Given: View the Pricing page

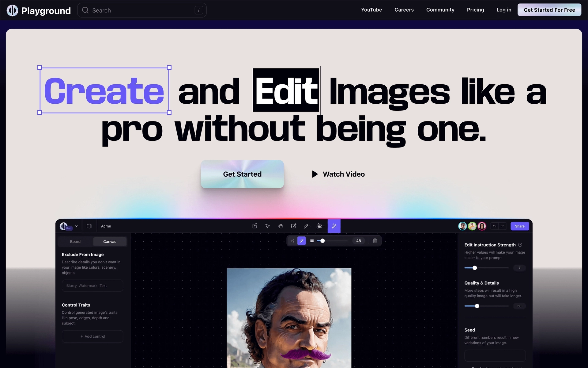Looking at the screenshot, I should pos(475,10).
